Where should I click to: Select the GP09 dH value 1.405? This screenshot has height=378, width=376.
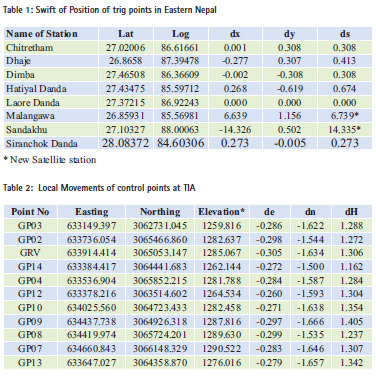click(x=352, y=322)
